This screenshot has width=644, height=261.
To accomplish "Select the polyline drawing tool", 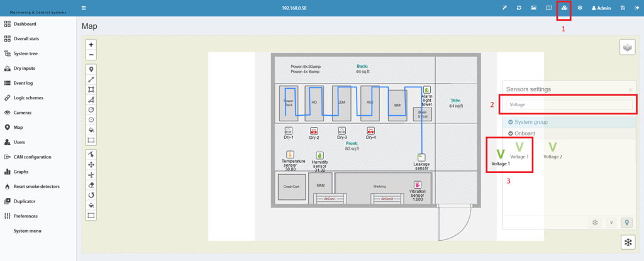I will (x=91, y=79).
